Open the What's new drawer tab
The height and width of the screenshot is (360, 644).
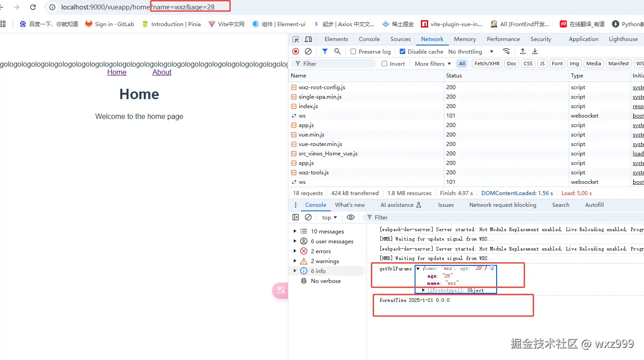350,205
